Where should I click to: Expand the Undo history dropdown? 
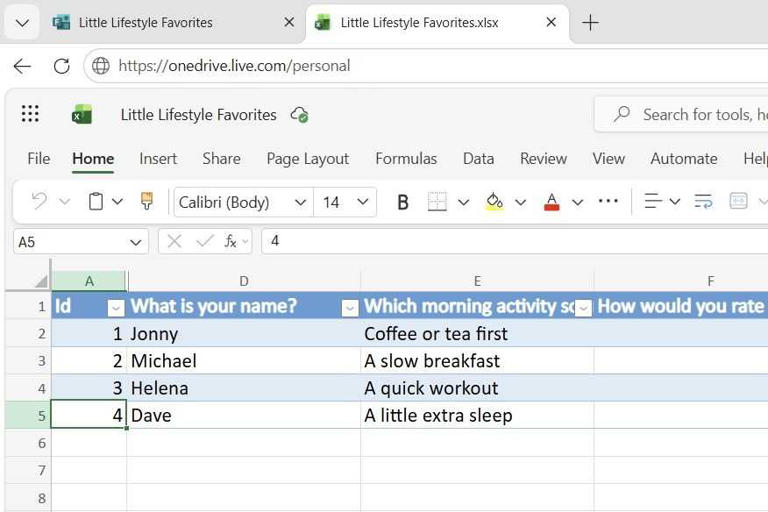point(65,201)
